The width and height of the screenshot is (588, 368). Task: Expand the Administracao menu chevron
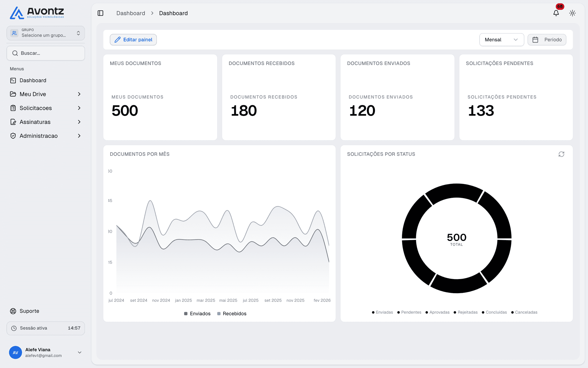coord(79,136)
